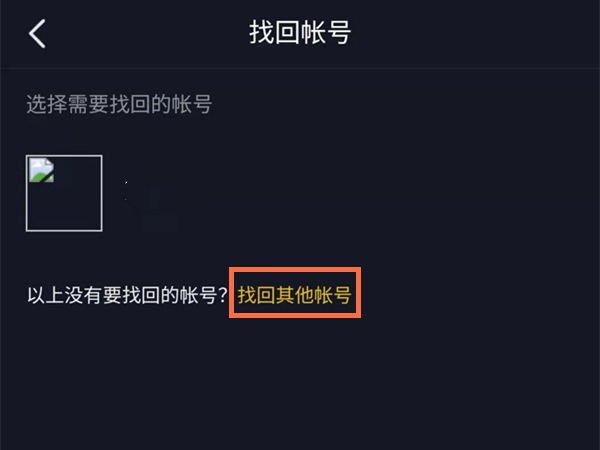Click the broken image icon in avatar
This screenshot has width=600, height=450.
coord(42,170)
